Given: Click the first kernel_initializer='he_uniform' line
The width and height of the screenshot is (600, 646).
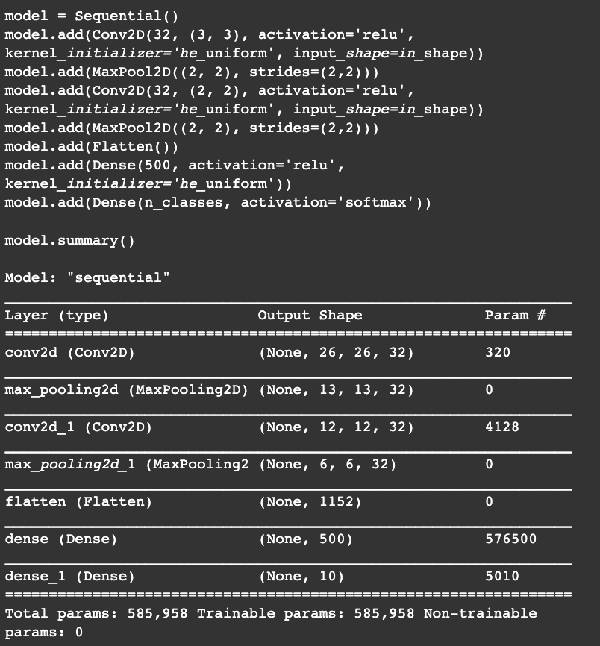Looking at the screenshot, I should tap(244, 54).
